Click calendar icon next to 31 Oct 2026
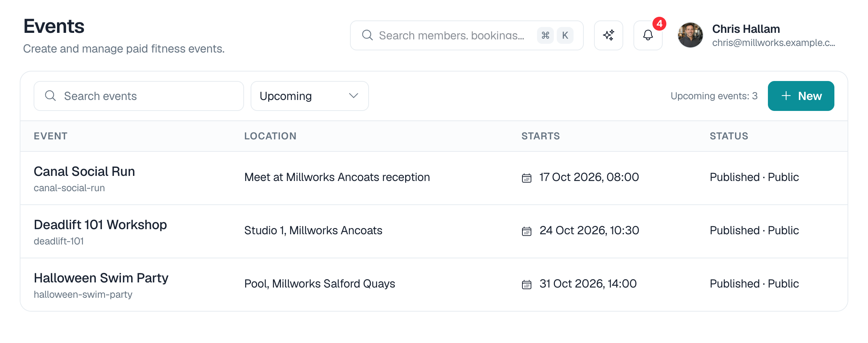This screenshot has width=868, height=343. point(526,284)
